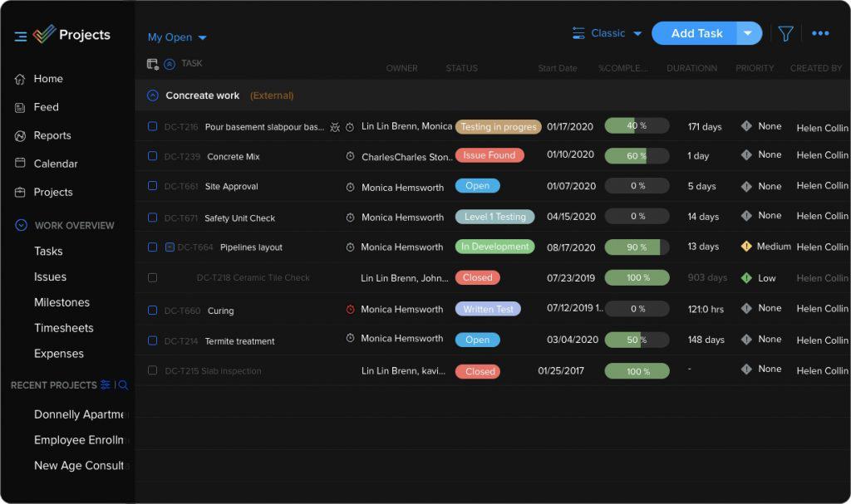Screen dimensions: 851x504
Task: Click the red timer icon on Curing row
Action: coord(350,310)
